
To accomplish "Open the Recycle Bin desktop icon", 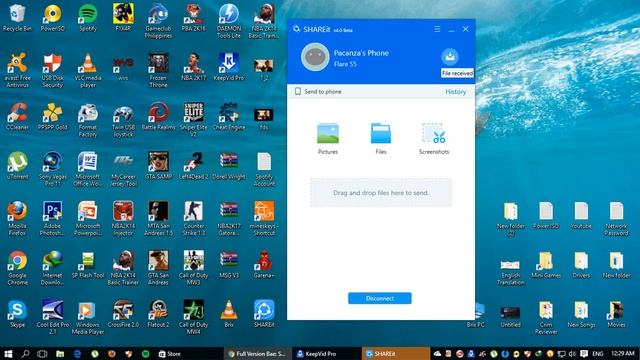I will [x=17, y=18].
